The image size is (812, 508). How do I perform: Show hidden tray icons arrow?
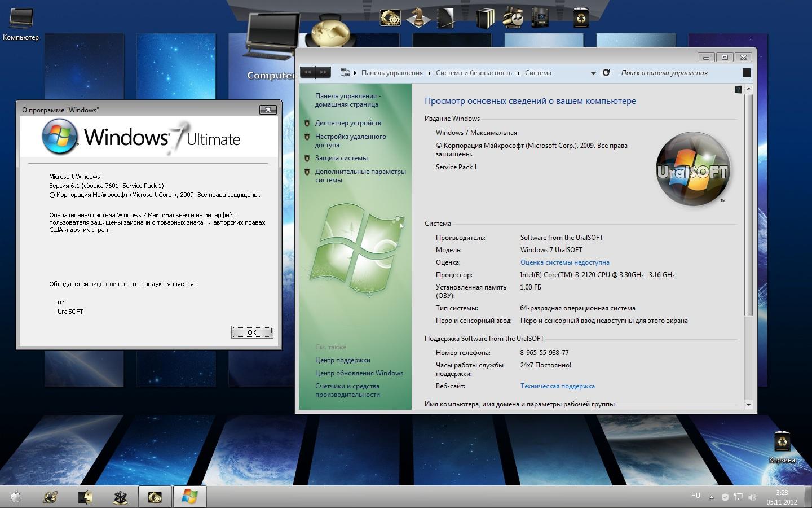click(711, 498)
